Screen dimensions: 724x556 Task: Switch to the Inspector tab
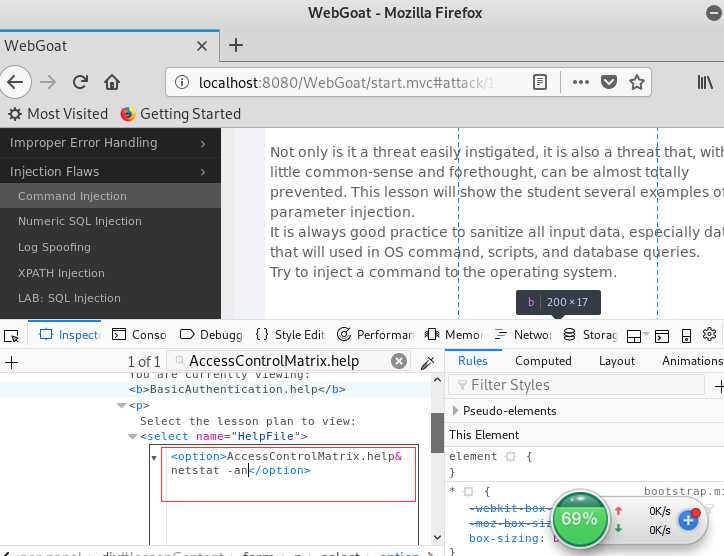(x=68, y=335)
